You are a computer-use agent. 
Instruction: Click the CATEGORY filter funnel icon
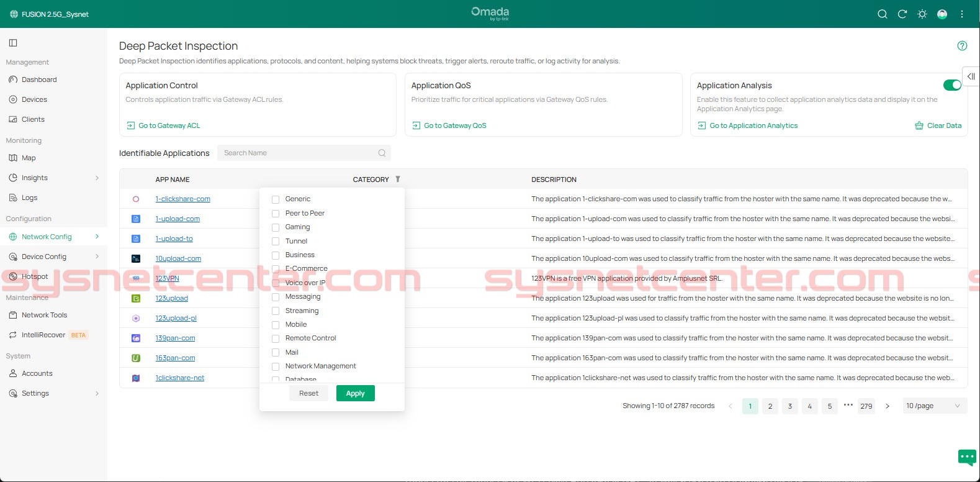tap(398, 179)
